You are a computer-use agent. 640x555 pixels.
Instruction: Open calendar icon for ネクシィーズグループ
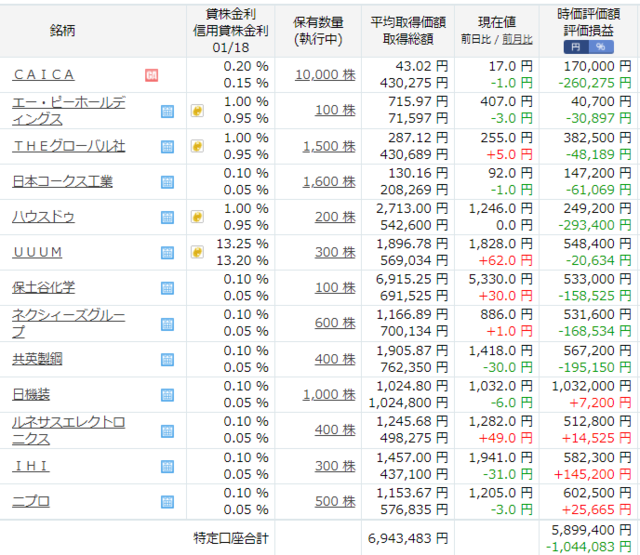pyautogui.click(x=167, y=324)
